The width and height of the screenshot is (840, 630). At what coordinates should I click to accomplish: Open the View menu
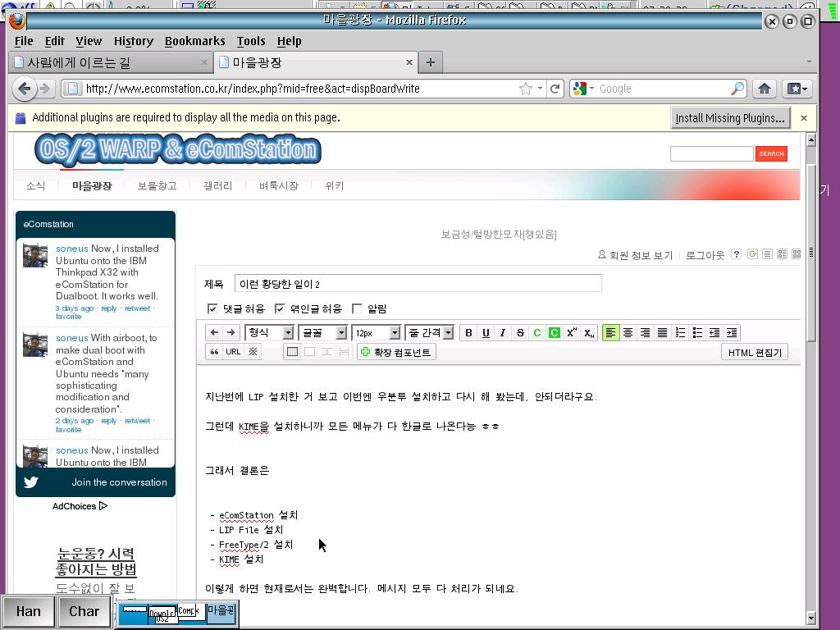tap(89, 41)
